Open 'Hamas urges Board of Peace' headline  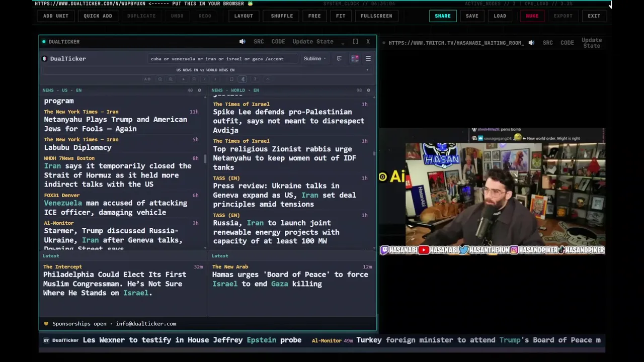(x=290, y=279)
